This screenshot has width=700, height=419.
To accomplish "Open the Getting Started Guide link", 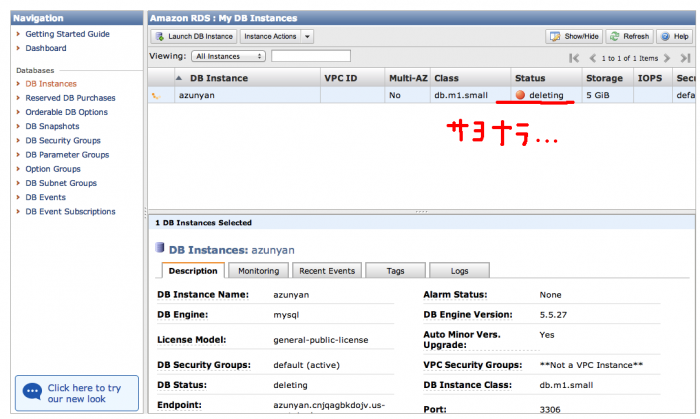I will (x=67, y=34).
